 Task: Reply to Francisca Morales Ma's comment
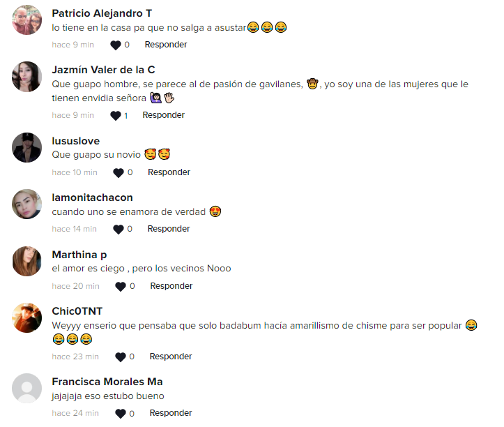click(x=171, y=413)
